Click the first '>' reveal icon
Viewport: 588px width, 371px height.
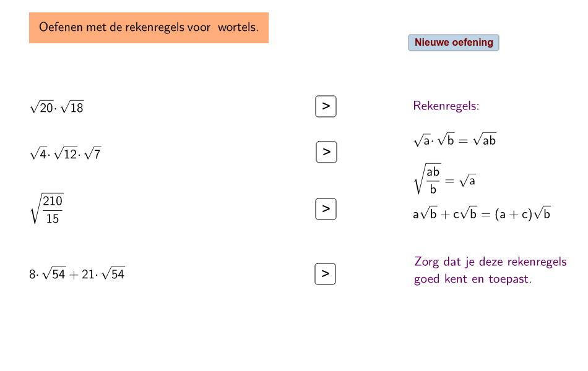pos(326,106)
